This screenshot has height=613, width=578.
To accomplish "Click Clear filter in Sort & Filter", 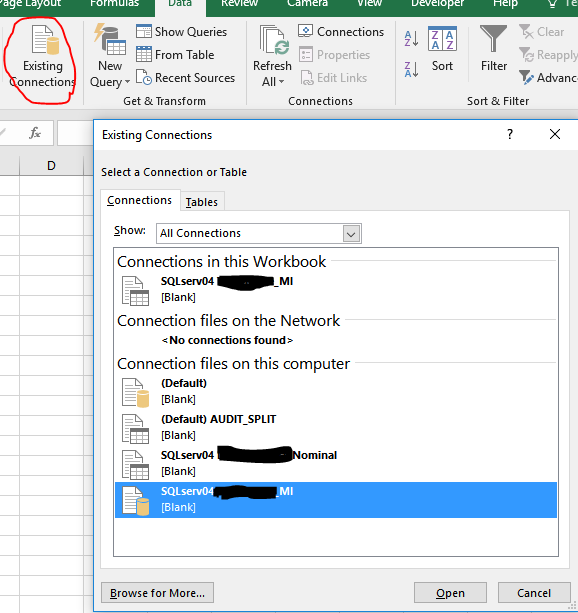I will tap(542, 32).
